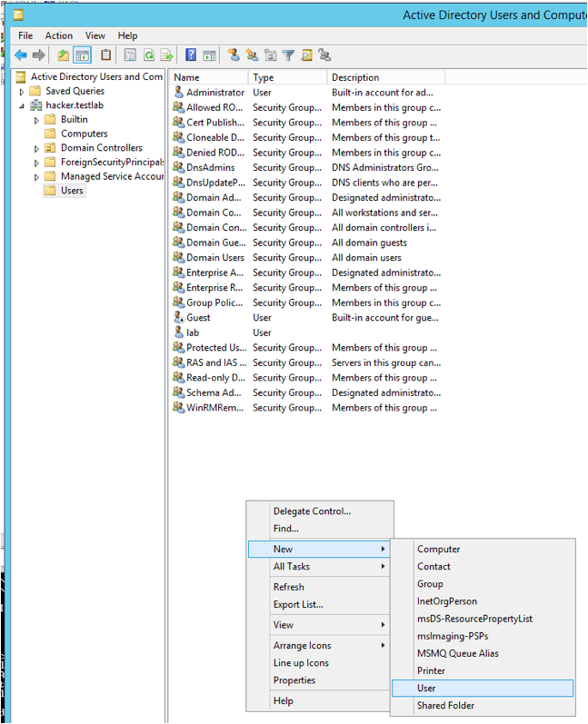Click the Add to group toolbar icon
Viewport: 588px width, 724px height.
[324, 55]
